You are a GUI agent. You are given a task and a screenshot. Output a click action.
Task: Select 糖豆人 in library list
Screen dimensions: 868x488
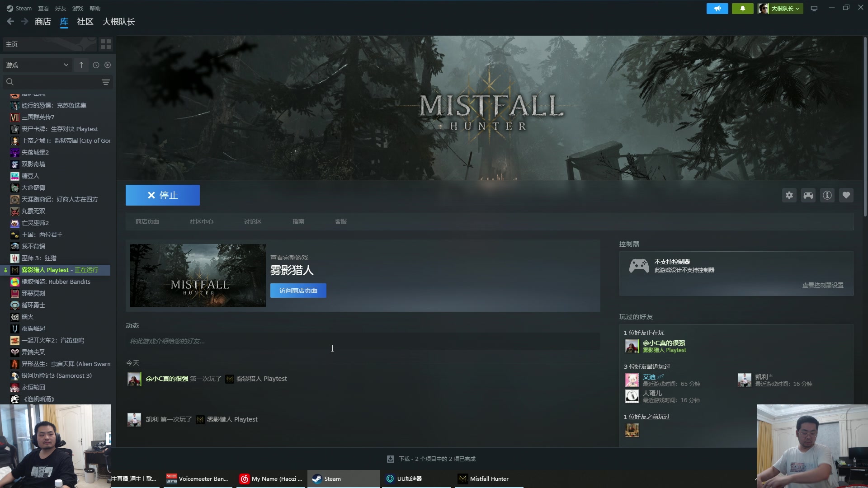pos(56,176)
